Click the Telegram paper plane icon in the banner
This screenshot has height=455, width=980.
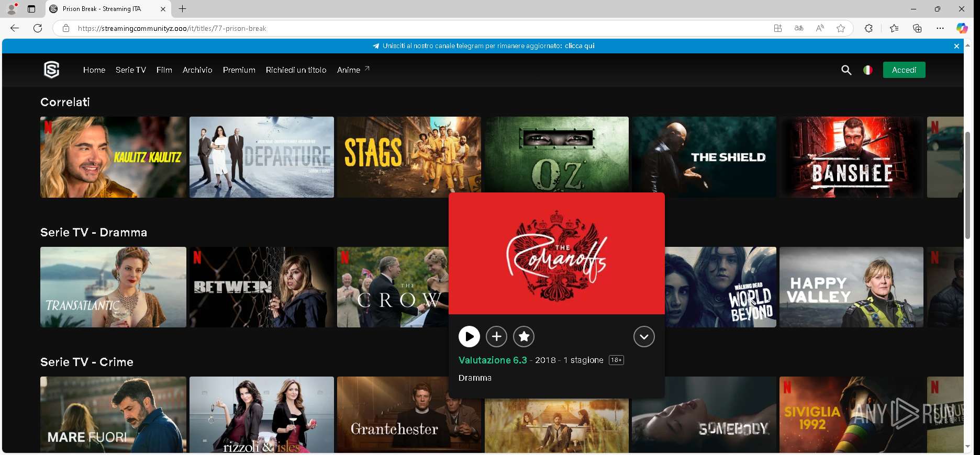(376, 46)
